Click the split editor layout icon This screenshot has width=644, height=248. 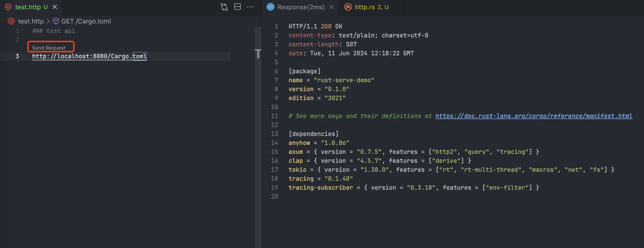pyautogui.click(x=237, y=7)
